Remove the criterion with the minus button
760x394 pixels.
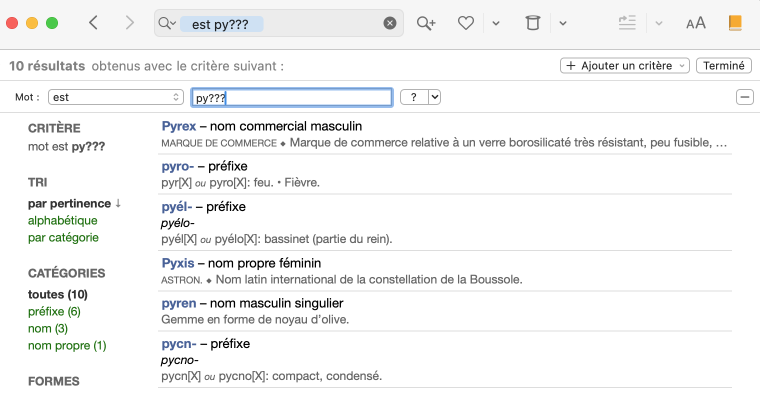click(744, 97)
